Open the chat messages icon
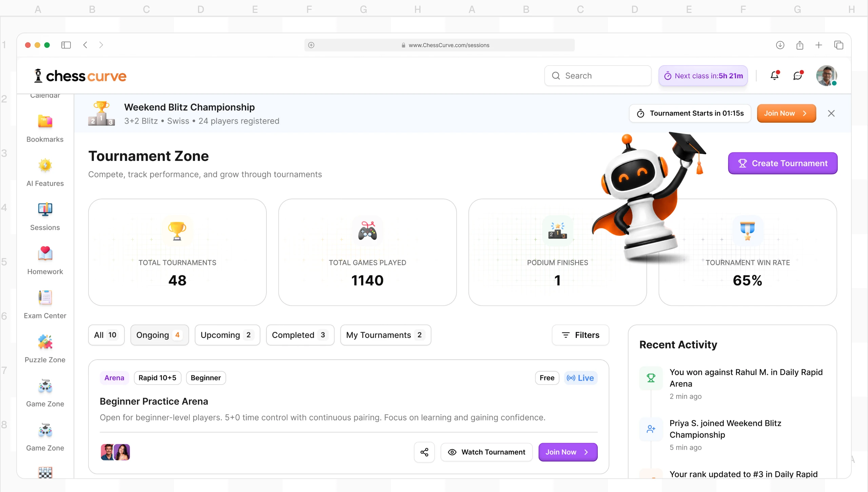 (x=798, y=75)
